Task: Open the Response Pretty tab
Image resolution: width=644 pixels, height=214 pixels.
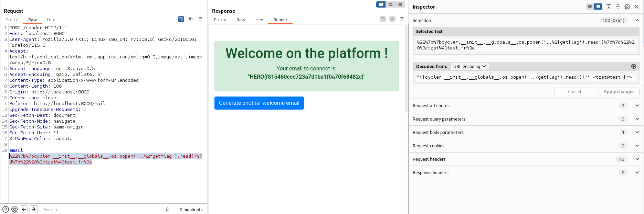Action: coord(220,20)
